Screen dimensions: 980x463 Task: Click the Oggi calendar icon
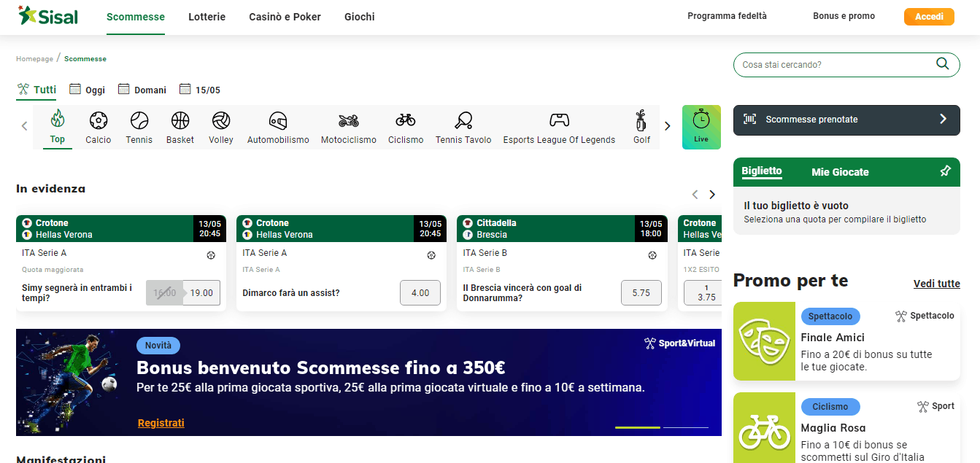click(74, 89)
